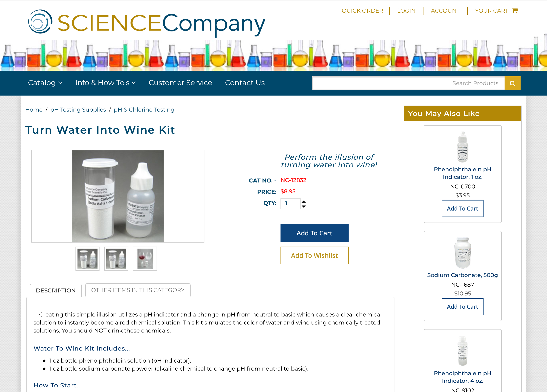Image resolution: width=547 pixels, height=392 pixels.
Task: Select the Description tab
Action: pos(56,290)
